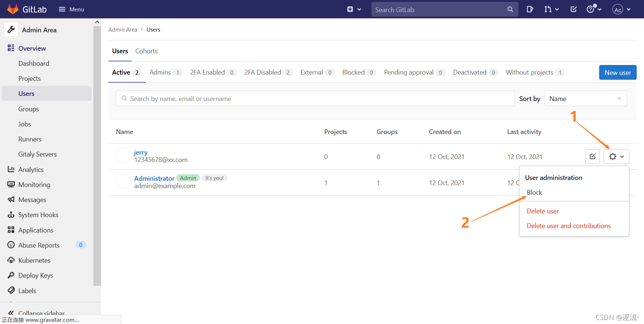Filter by Blocked users tab
Image resolution: width=644 pixels, height=324 pixels.
click(x=359, y=72)
